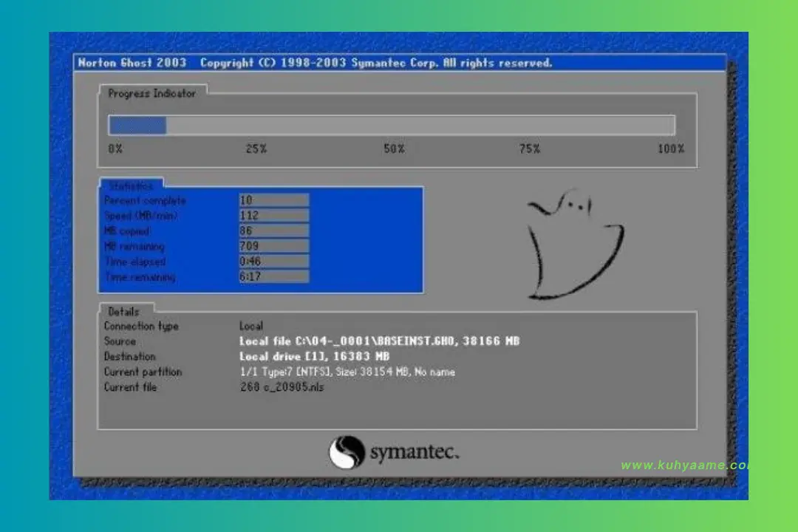
Task: Click the Current file label
Action: coord(130,387)
